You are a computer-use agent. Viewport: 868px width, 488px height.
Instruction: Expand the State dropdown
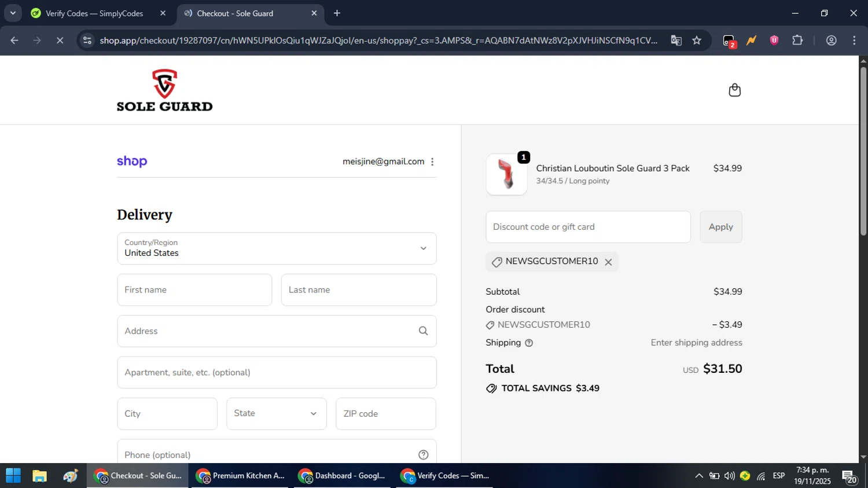coord(277,414)
